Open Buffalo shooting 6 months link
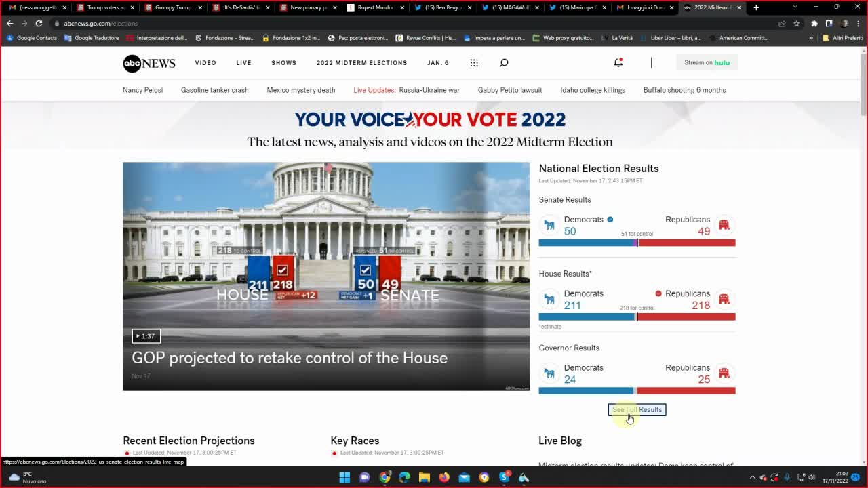The height and width of the screenshot is (488, 868). point(684,90)
